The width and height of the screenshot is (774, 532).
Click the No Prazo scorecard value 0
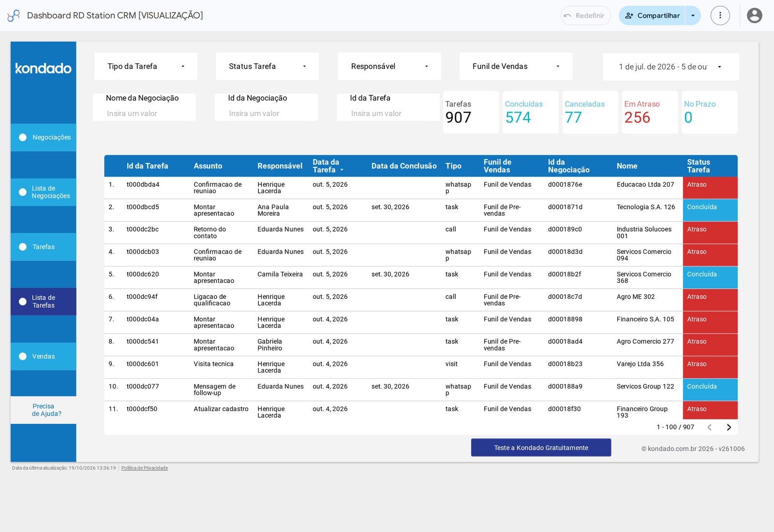coord(688,118)
